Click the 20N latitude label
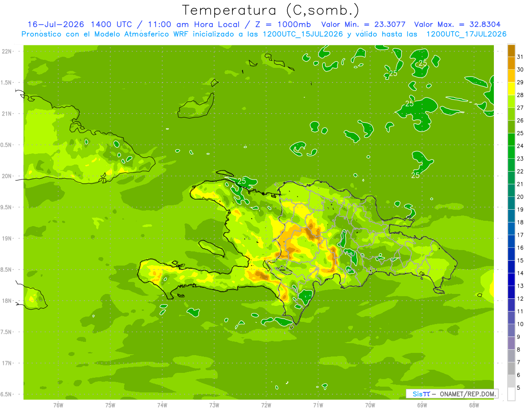 click(8, 176)
